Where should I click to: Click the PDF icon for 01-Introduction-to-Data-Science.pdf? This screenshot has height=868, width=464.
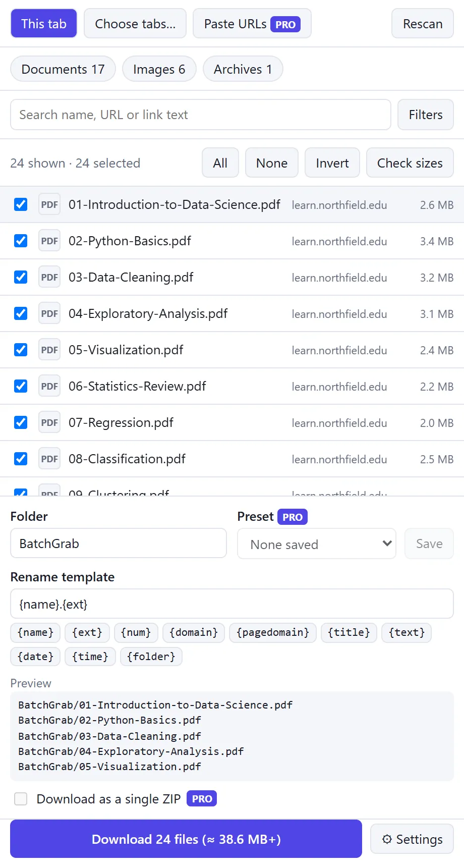[49, 204]
